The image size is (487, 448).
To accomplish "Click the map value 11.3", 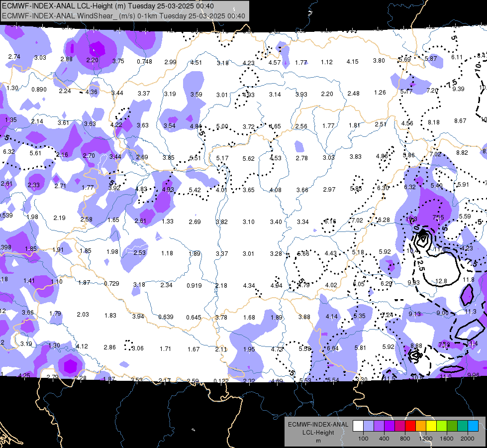I will coord(471,312).
